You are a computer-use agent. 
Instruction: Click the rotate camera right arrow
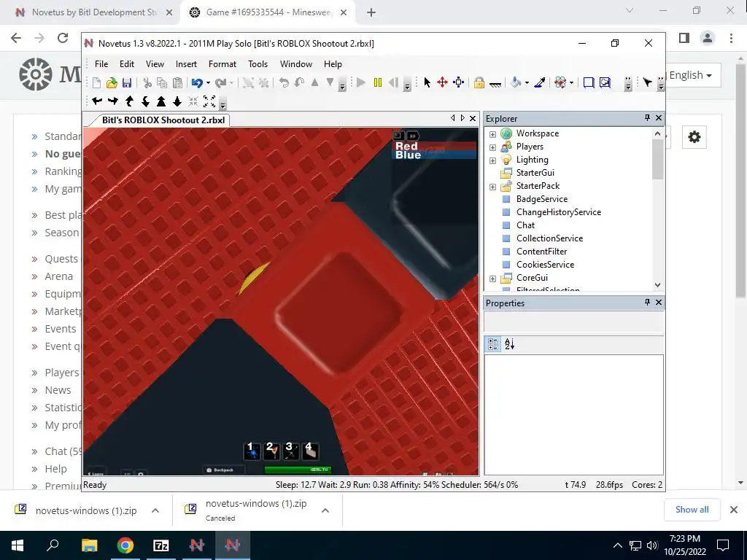coord(113,101)
